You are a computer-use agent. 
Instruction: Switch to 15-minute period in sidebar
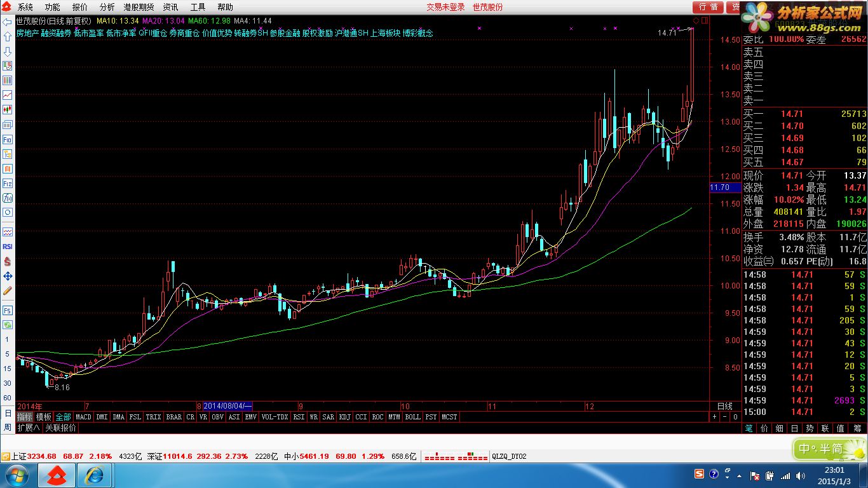click(x=8, y=369)
